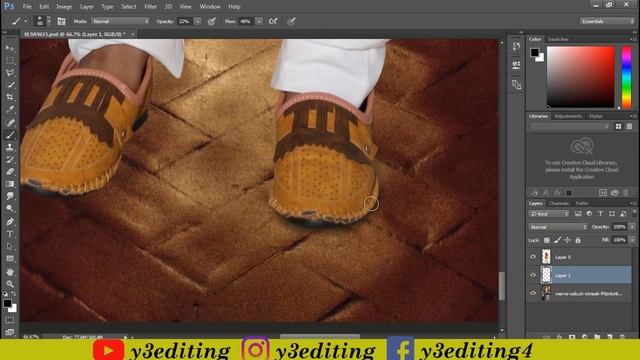Show libraries in grid view

point(618,127)
